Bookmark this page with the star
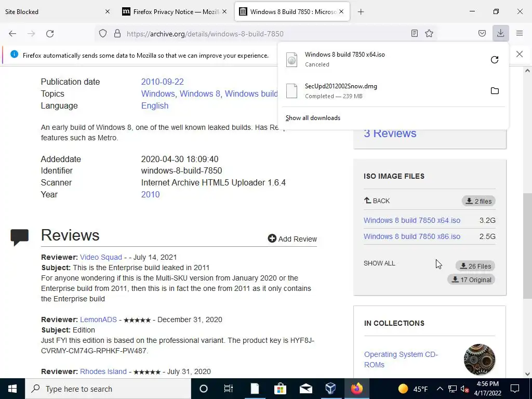 429,34
